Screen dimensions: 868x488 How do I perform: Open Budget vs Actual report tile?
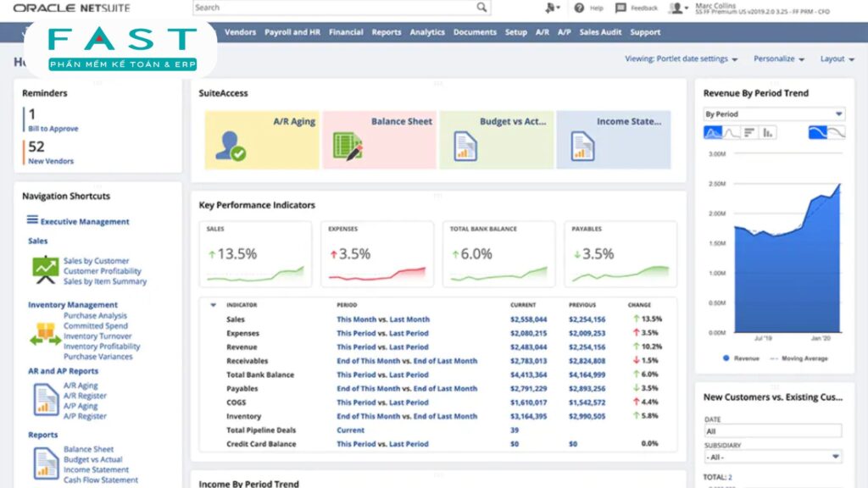(x=497, y=140)
